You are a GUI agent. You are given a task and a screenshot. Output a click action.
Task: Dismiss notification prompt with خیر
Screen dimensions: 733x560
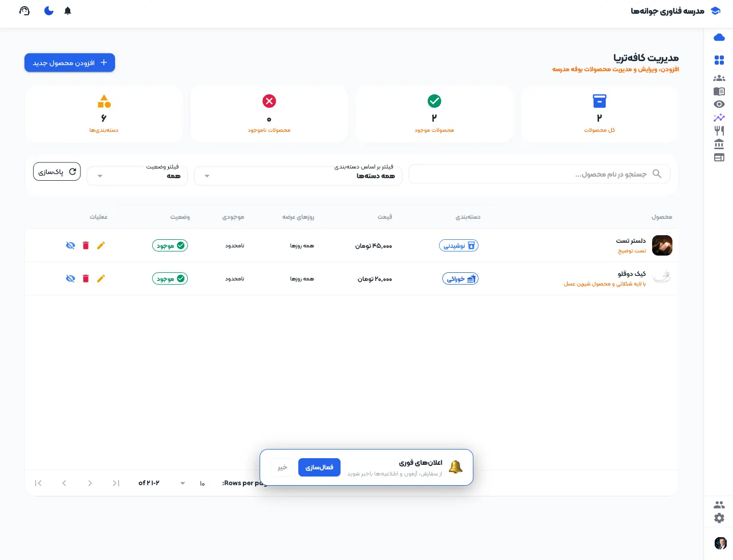283,467
